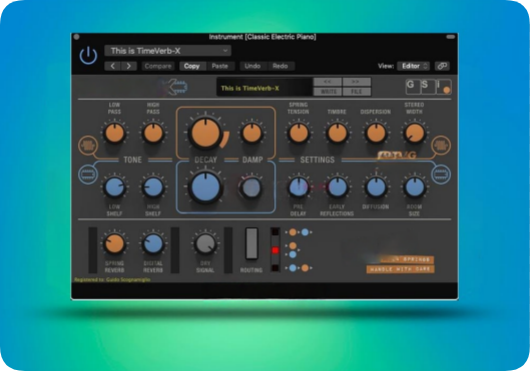Click the TONE section label
Screen dimensions: 530x371
[x=132, y=160]
